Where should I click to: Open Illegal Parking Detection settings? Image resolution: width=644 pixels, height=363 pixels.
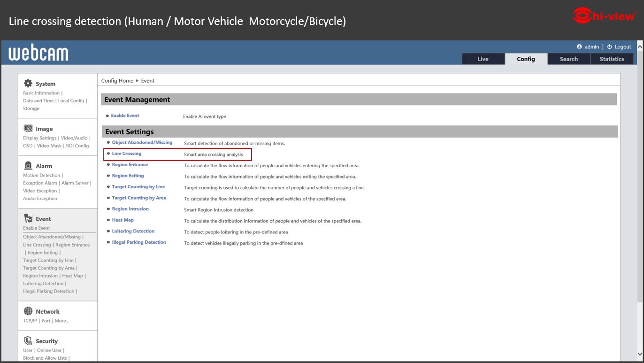point(139,242)
